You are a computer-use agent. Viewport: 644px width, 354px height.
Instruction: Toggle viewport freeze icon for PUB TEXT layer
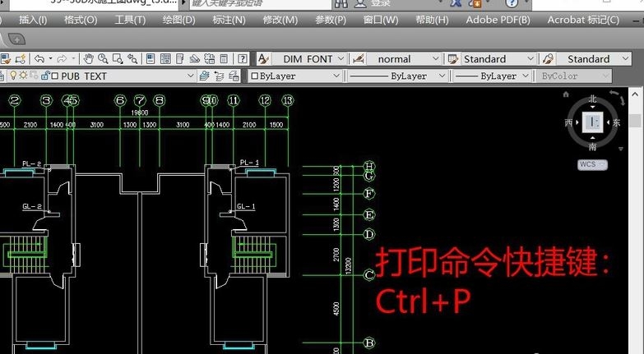34,76
